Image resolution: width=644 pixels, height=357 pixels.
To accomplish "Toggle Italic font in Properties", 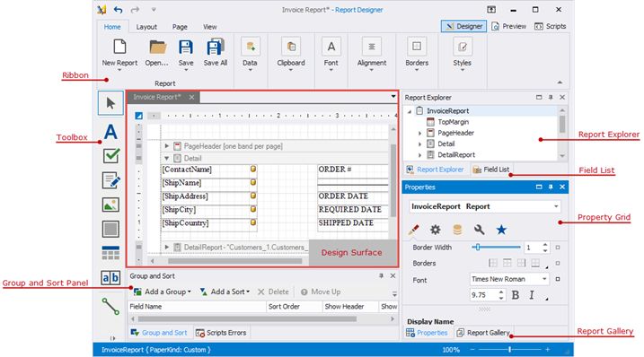I will pos(532,295).
